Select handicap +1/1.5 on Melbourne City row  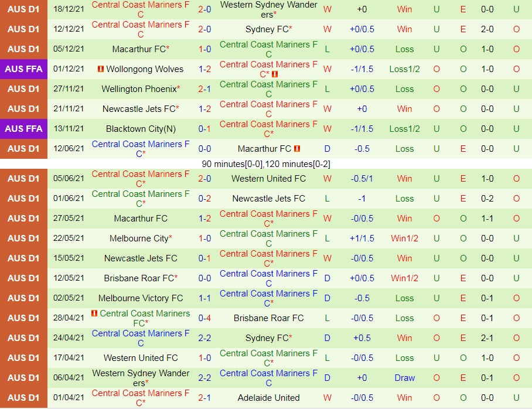tap(362, 238)
